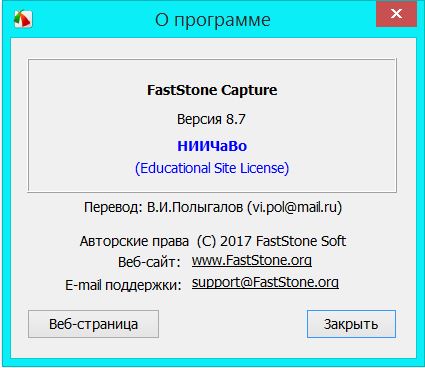Click the 'О программе' window title
Viewport: 425px width, 368px height.
pyautogui.click(x=213, y=20)
